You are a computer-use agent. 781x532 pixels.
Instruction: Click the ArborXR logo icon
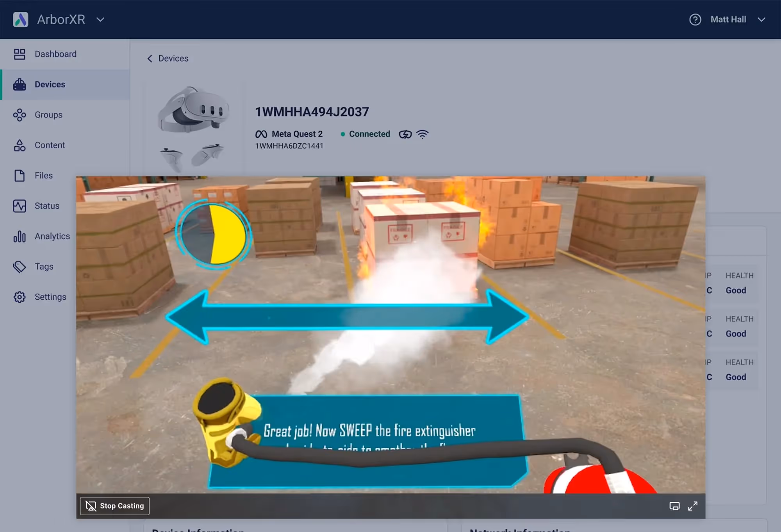[x=21, y=20]
